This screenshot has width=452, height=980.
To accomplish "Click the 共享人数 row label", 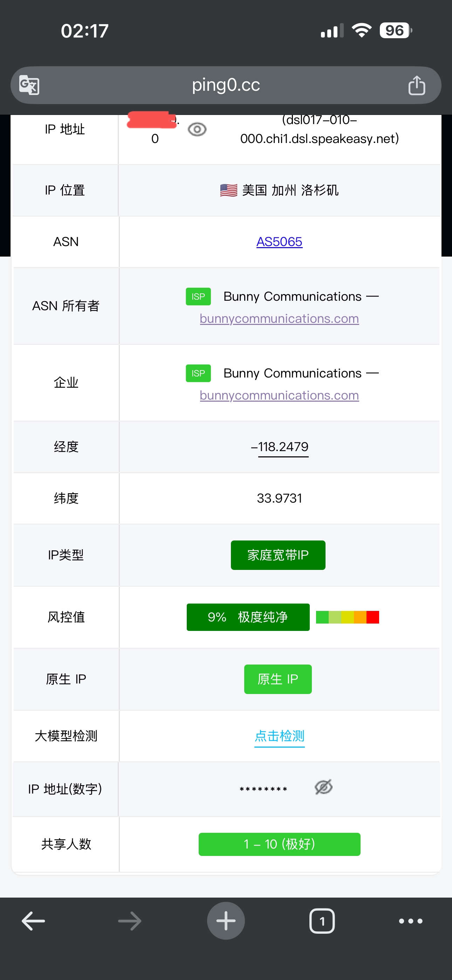I will click(66, 844).
